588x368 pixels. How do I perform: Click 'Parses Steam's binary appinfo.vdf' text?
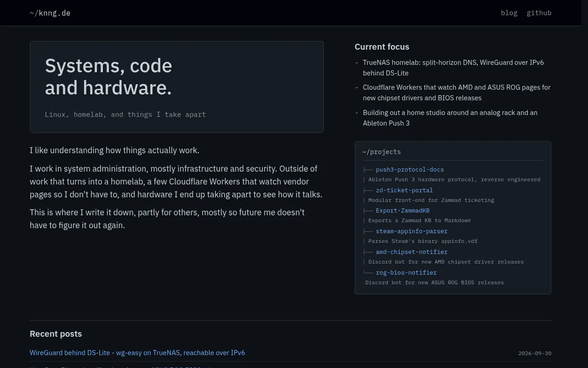pos(423,241)
